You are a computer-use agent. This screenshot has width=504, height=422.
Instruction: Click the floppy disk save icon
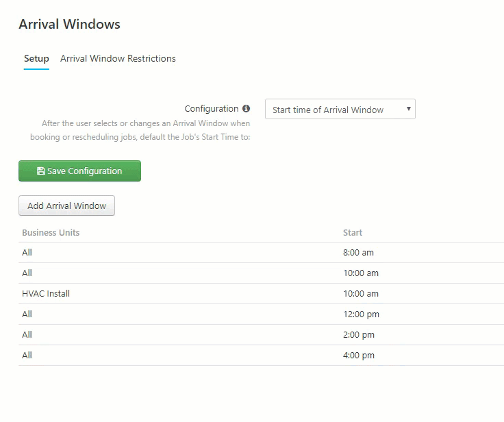(x=41, y=171)
